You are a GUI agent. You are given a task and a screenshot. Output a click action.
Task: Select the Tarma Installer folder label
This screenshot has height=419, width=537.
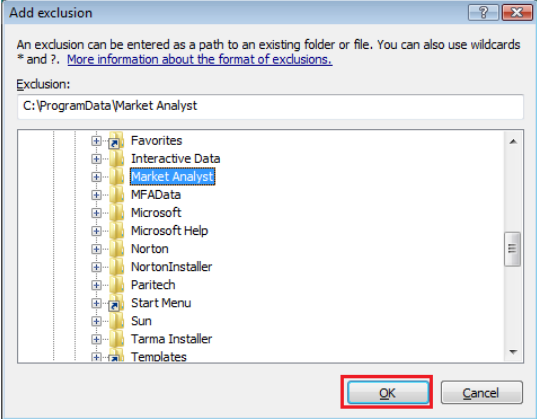[172, 339]
